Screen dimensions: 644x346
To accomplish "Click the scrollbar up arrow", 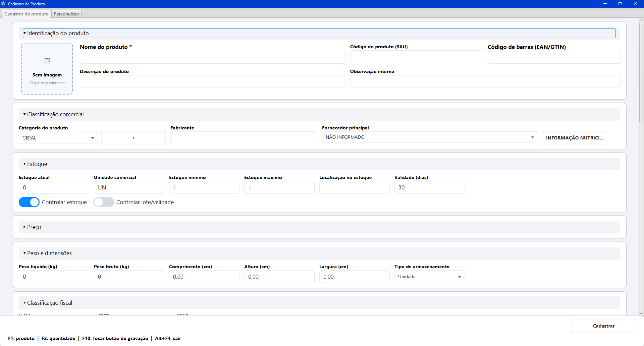I will pyautogui.click(x=641, y=20).
